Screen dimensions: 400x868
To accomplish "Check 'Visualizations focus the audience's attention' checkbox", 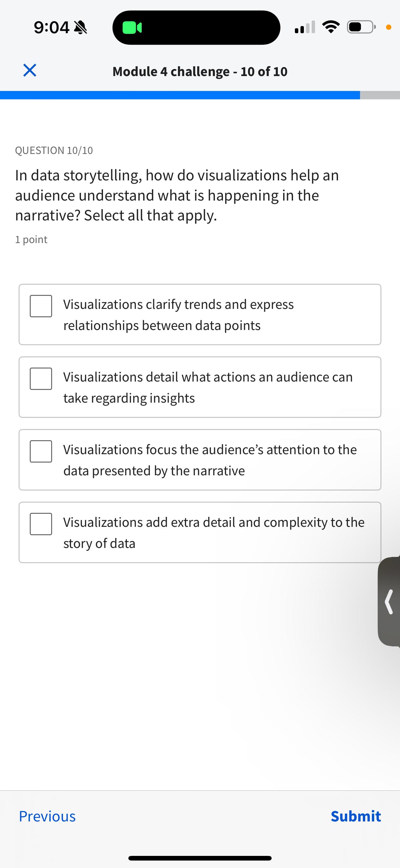I will point(41,451).
